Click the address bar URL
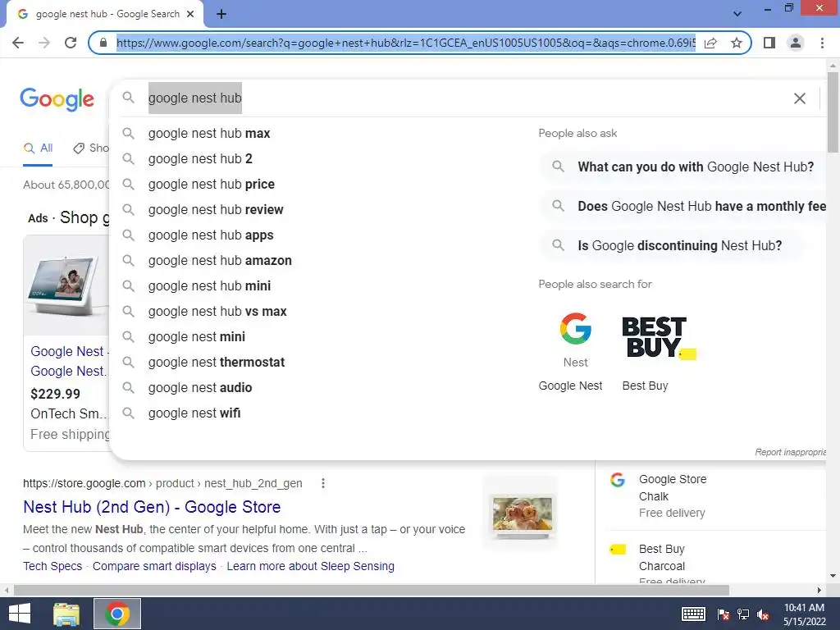Screen dimensions: 840x630 coord(405,43)
